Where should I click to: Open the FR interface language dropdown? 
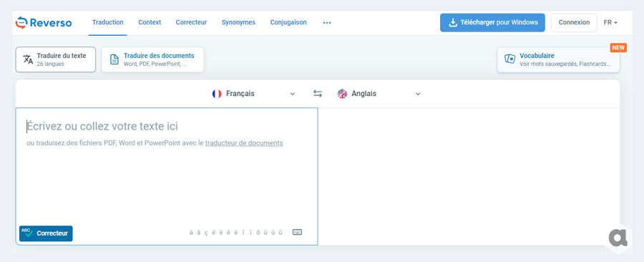610,23
